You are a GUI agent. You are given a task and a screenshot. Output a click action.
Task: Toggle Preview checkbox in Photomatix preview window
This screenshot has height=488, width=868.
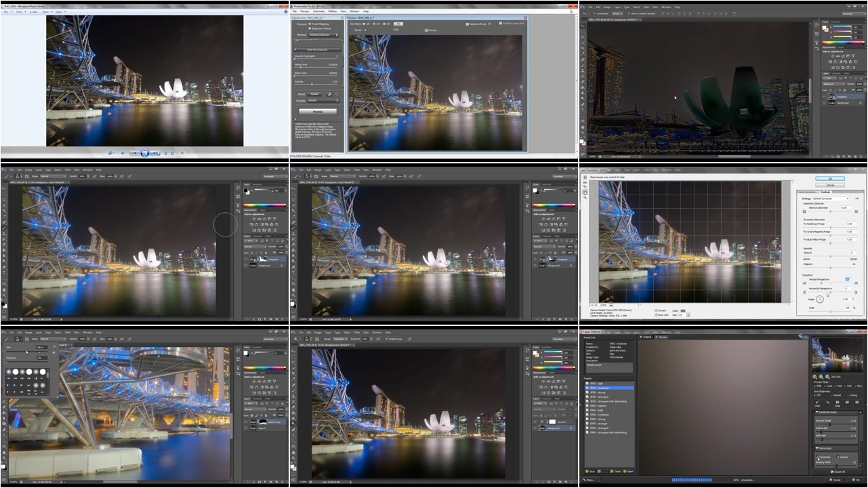click(x=426, y=30)
